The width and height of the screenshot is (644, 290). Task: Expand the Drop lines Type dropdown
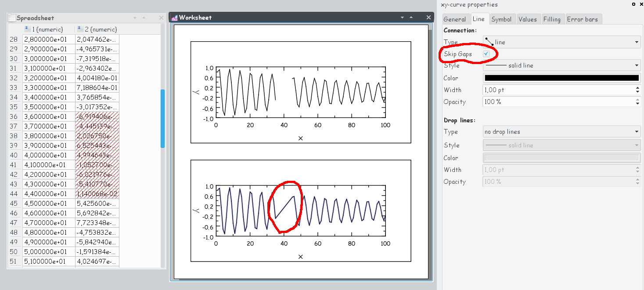click(561, 132)
